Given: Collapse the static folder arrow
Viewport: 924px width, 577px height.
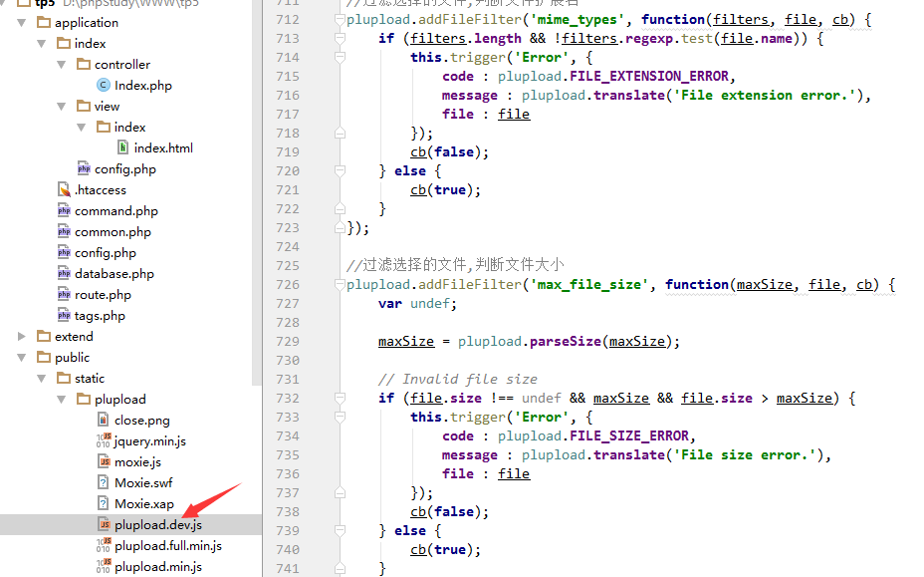Looking at the screenshot, I should tap(42, 379).
